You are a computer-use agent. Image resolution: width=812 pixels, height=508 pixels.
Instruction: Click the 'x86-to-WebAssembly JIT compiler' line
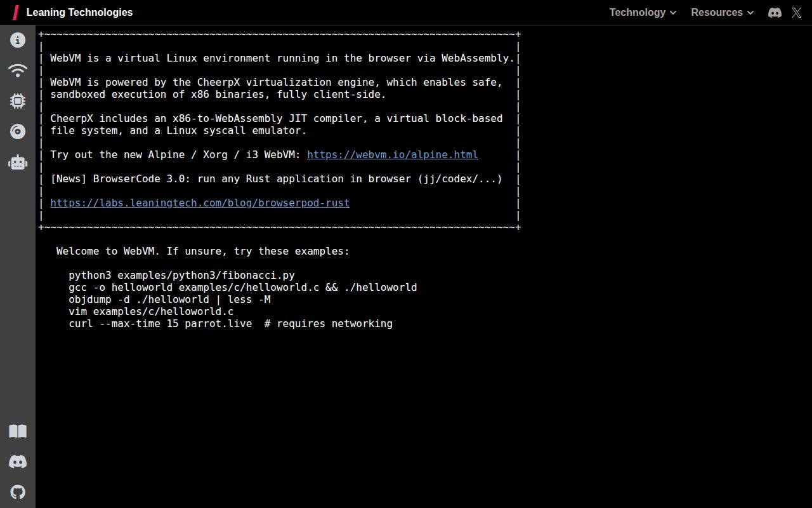(x=277, y=118)
